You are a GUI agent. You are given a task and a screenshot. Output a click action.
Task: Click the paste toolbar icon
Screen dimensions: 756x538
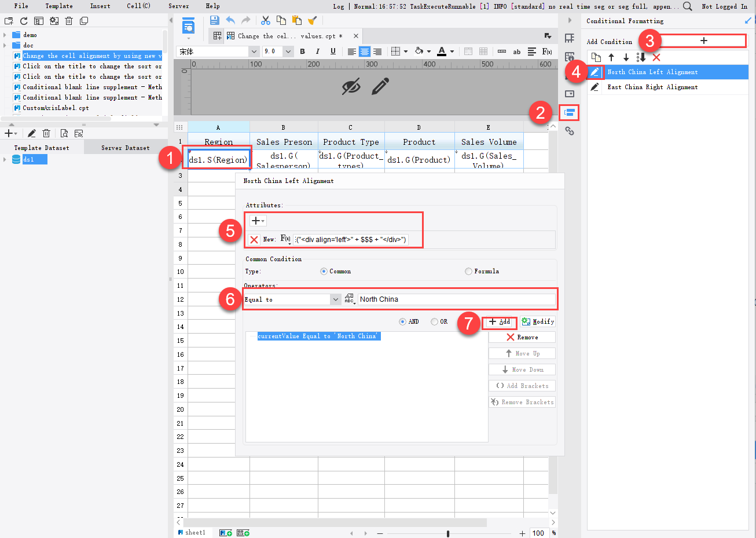tap(297, 19)
